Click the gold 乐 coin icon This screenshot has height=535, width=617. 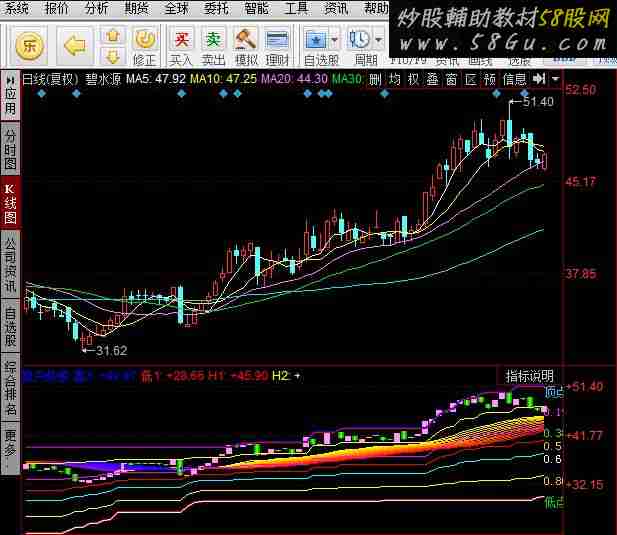pyautogui.click(x=30, y=46)
